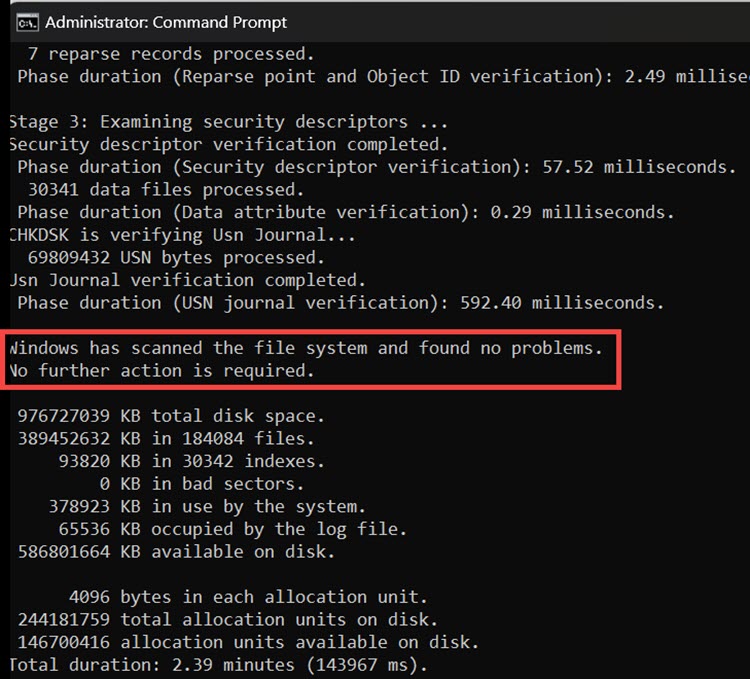The height and width of the screenshot is (679, 750).
Task: Click the "389452632 KB in 184084 files" line
Action: (166, 438)
